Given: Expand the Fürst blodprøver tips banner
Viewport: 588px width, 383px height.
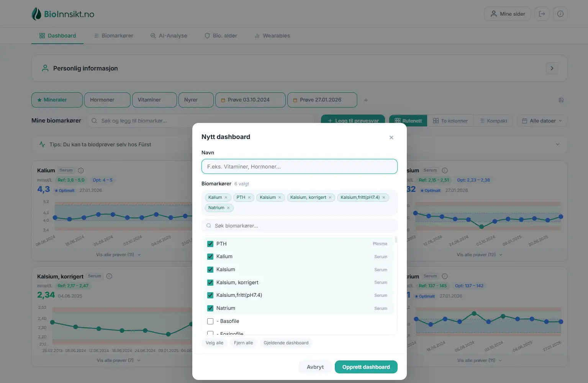Looking at the screenshot, I should pos(558,144).
